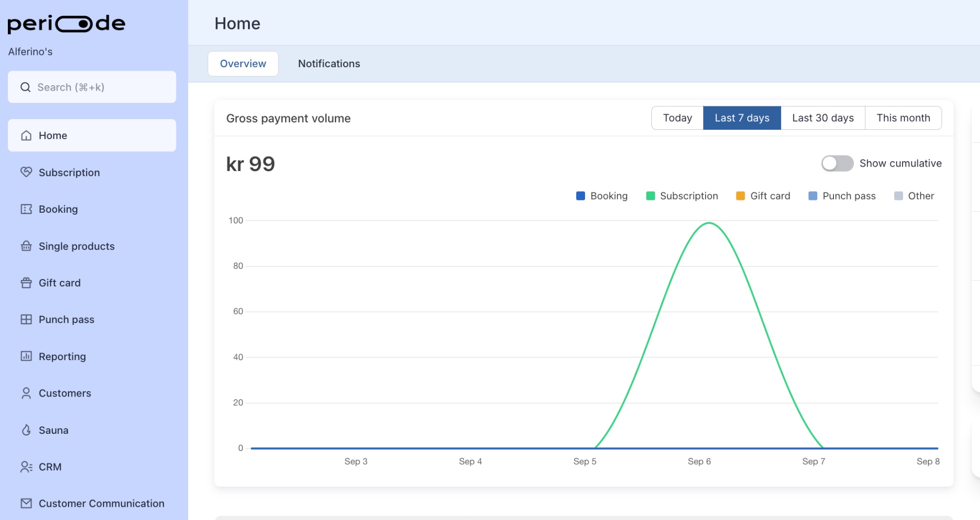Click the Sep 6 axis label

tap(699, 461)
